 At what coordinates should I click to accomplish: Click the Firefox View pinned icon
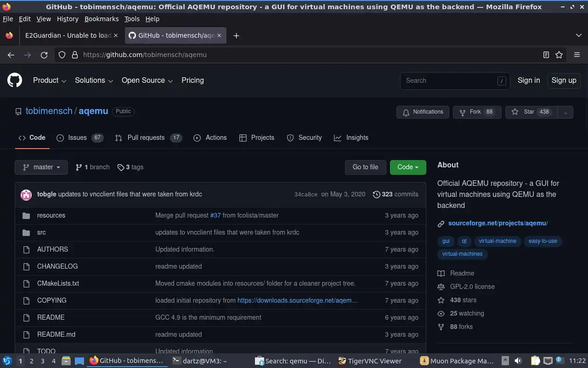[x=9, y=35]
